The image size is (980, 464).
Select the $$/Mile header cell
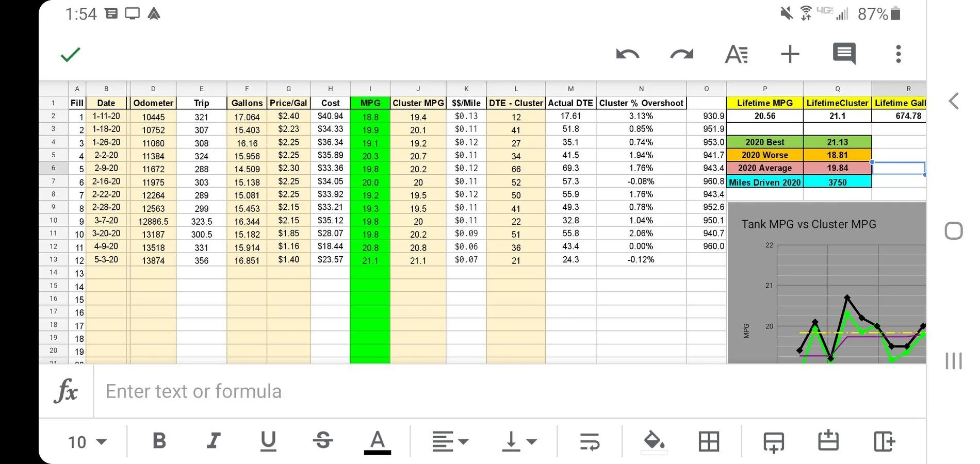(x=466, y=103)
